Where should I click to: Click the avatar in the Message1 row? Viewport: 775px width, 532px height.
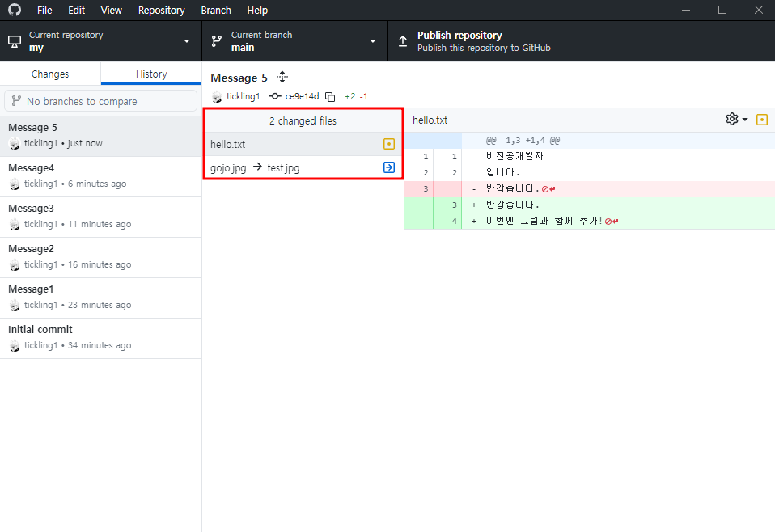tap(15, 306)
